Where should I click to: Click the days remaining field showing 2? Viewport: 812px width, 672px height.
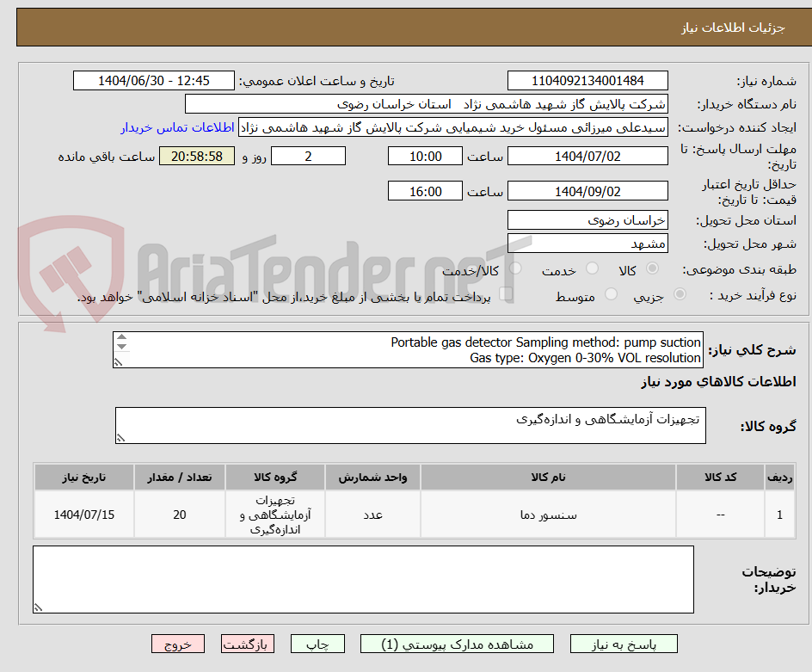308,156
